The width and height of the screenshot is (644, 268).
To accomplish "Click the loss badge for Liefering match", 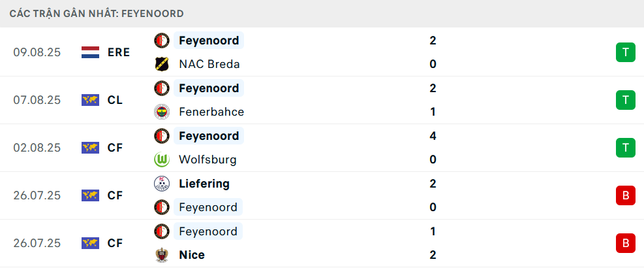I will tap(625, 195).
